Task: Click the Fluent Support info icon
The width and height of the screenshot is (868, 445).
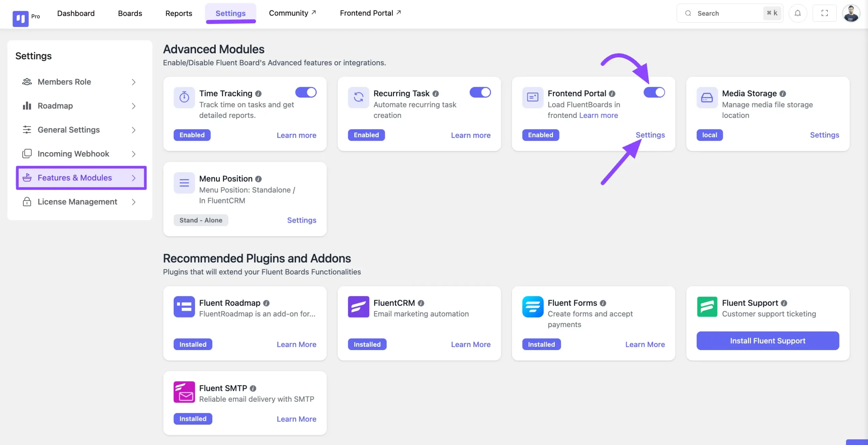Action: click(x=784, y=303)
